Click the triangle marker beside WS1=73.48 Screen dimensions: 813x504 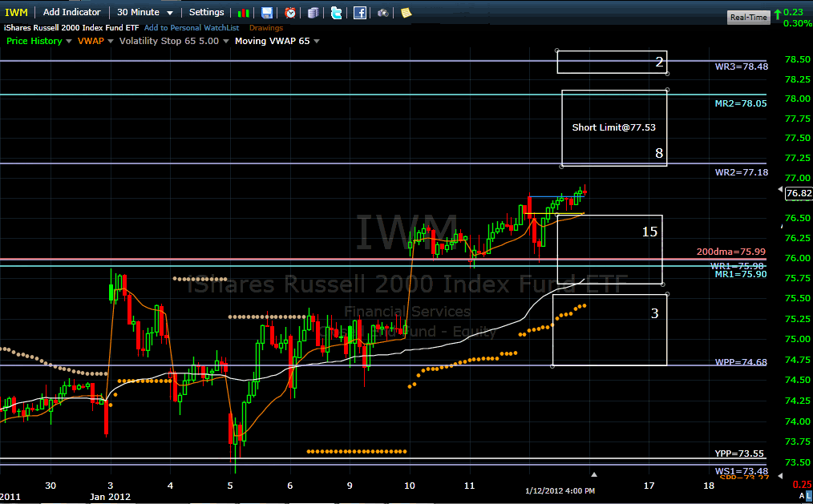(x=780, y=475)
